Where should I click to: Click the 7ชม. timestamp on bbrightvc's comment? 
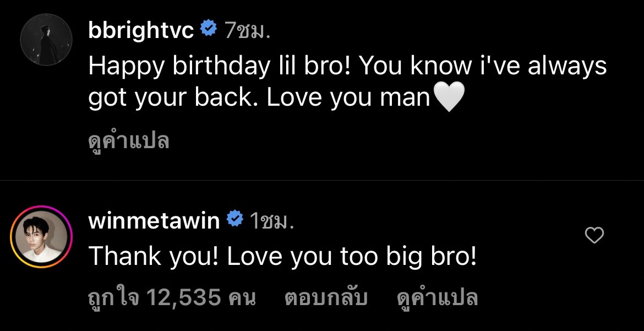pyautogui.click(x=247, y=31)
